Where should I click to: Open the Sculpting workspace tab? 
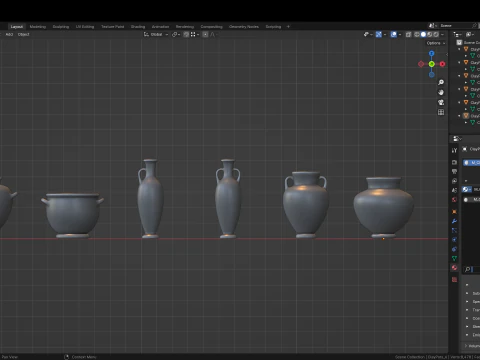[x=61, y=27]
